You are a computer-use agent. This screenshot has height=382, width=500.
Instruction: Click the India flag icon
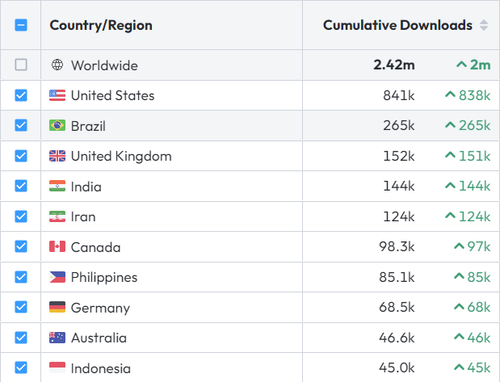coord(57,186)
